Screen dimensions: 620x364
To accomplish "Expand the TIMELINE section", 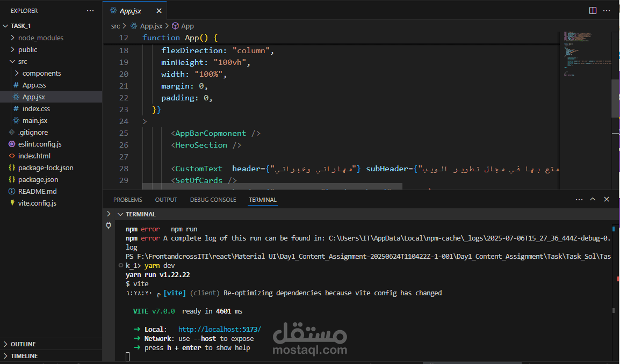I will point(51,356).
